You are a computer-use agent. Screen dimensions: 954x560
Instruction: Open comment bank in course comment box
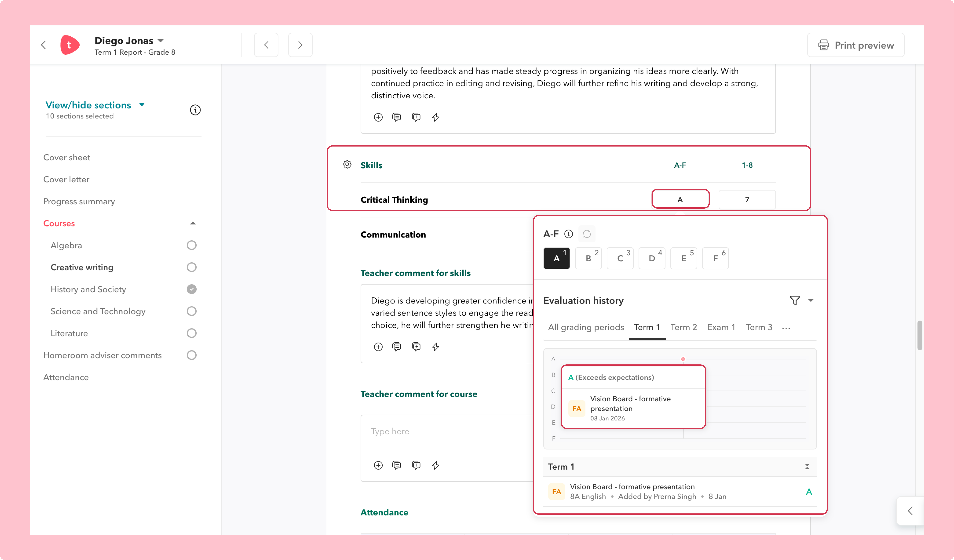[397, 465]
